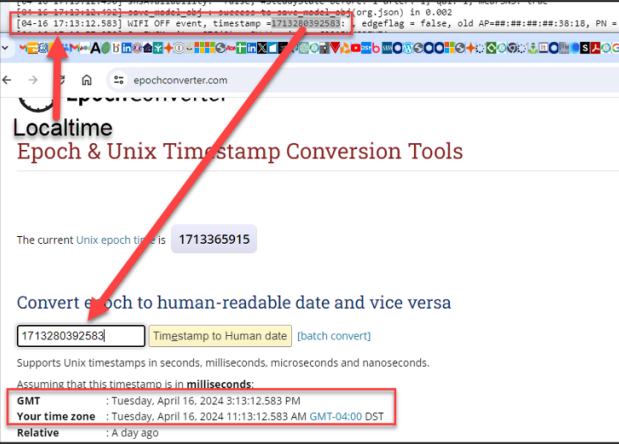
Task: View site information icon beside the URL
Action: (x=119, y=80)
